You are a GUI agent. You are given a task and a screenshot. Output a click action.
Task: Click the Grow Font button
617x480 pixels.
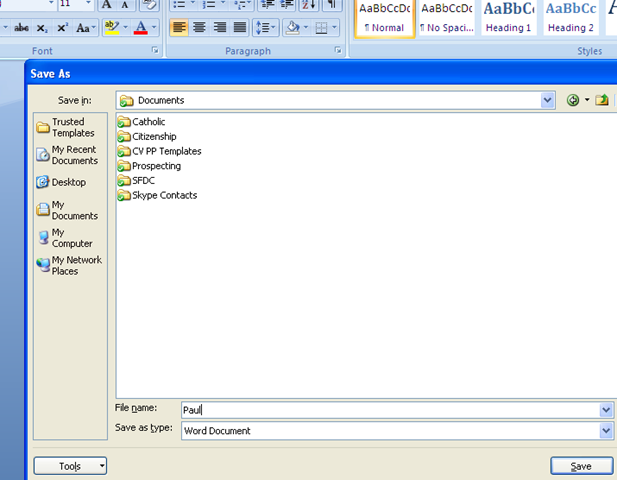106,5
